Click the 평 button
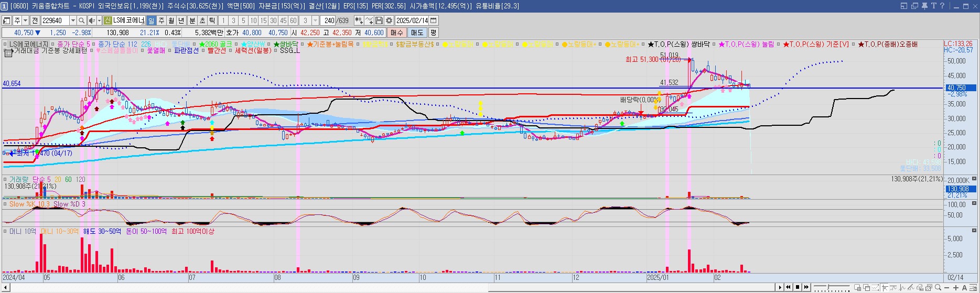This screenshot has height=293, width=980. point(433,32)
